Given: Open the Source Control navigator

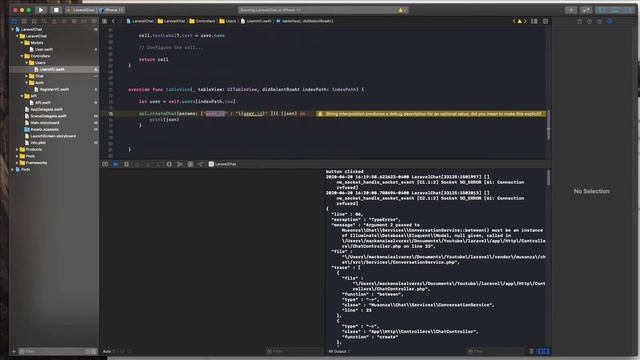Looking at the screenshot, I should pyautogui.click(x=24, y=21).
